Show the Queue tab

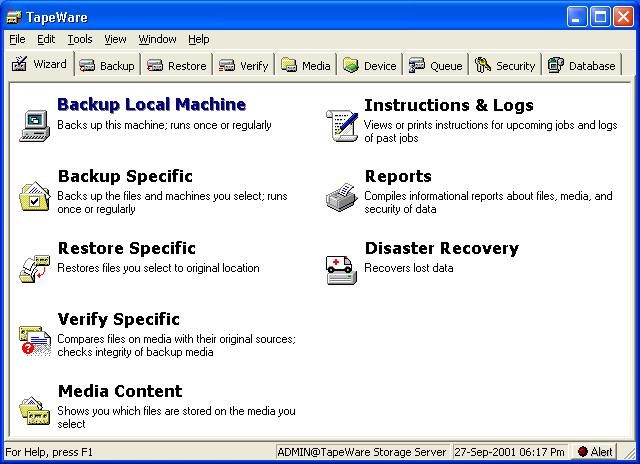pyautogui.click(x=435, y=66)
